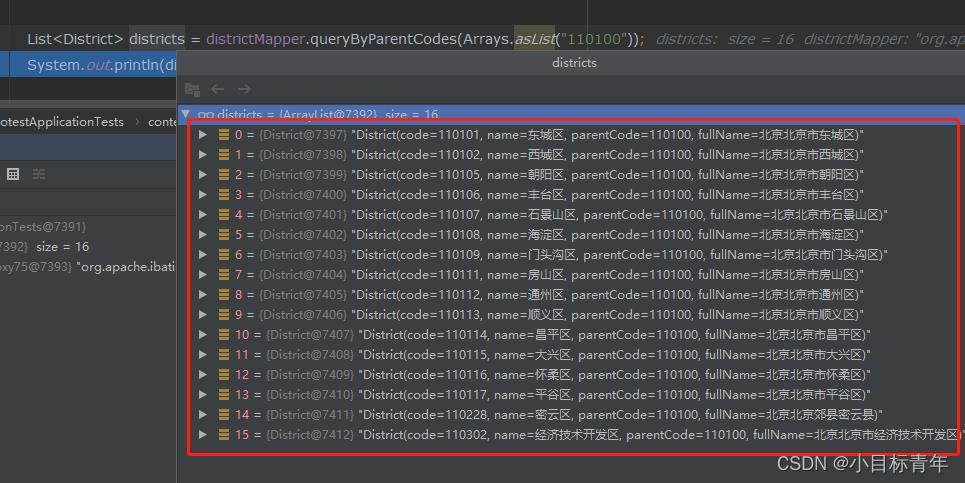This screenshot has width=965, height=483.
Task: Click field icon of entry 2 朝阳区
Action: tap(224, 174)
